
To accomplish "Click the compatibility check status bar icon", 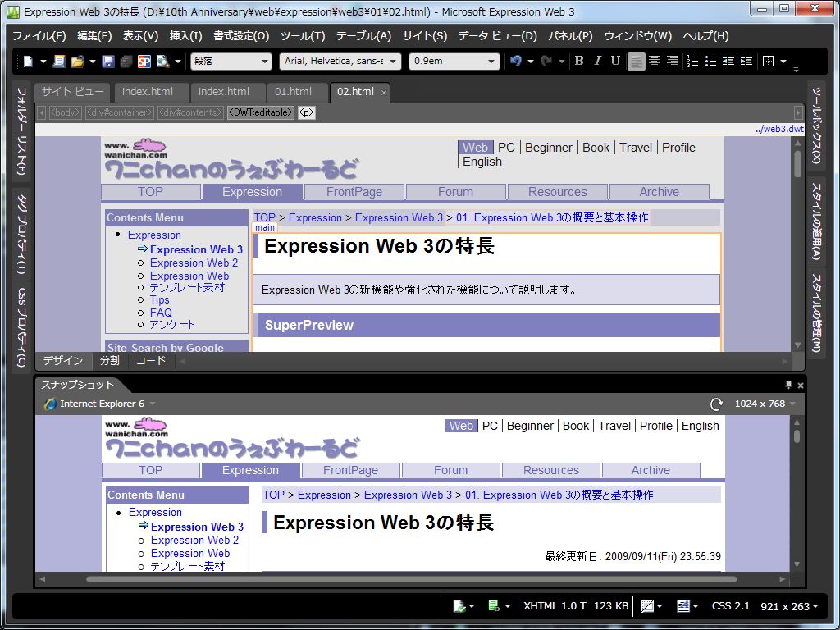I will (459, 606).
